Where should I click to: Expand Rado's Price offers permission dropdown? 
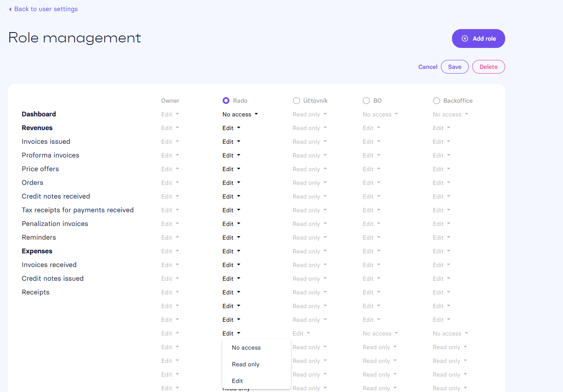click(x=231, y=169)
